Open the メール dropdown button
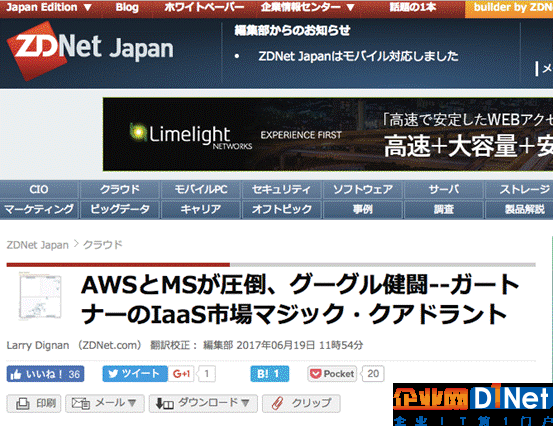 point(105,403)
